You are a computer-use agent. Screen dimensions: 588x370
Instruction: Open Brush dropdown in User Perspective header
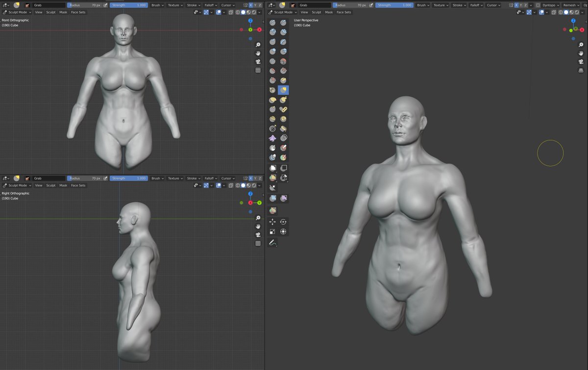point(422,5)
